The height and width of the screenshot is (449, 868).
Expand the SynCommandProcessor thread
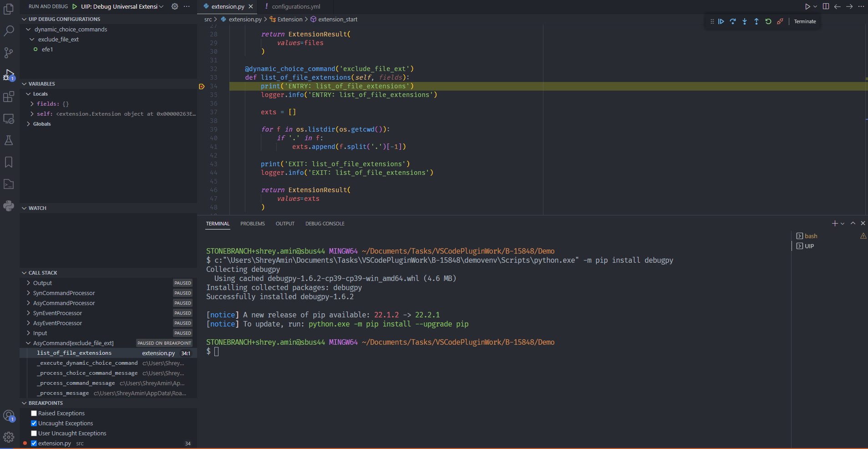64,293
